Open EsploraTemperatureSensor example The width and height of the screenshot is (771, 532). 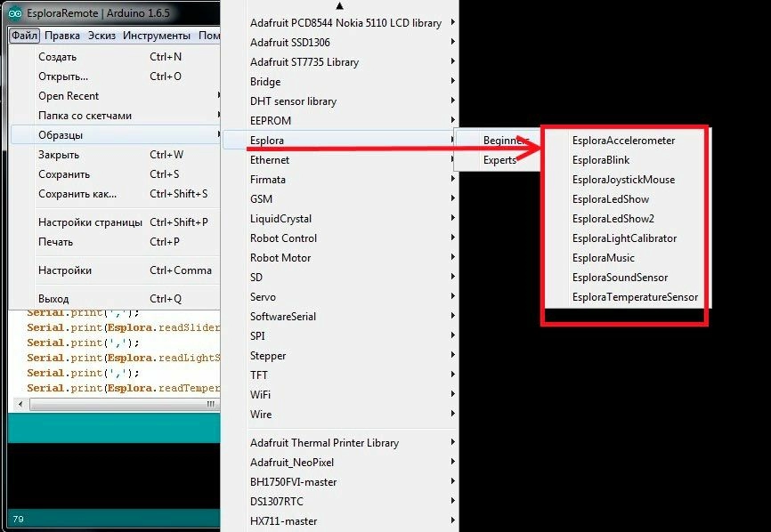tap(635, 297)
